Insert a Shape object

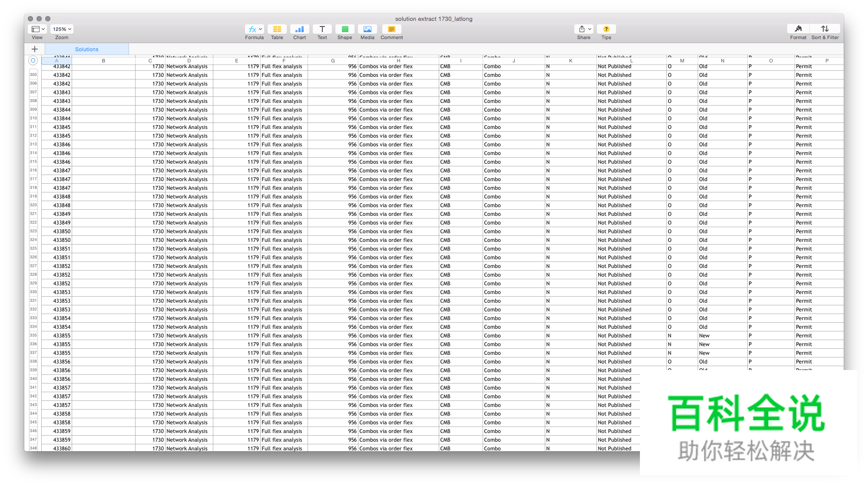click(345, 29)
